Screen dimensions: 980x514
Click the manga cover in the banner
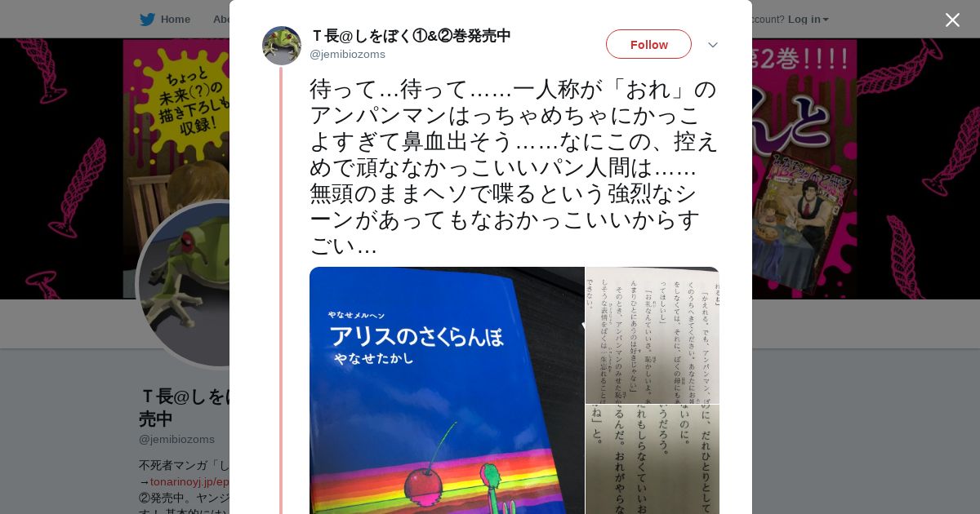tap(803, 220)
